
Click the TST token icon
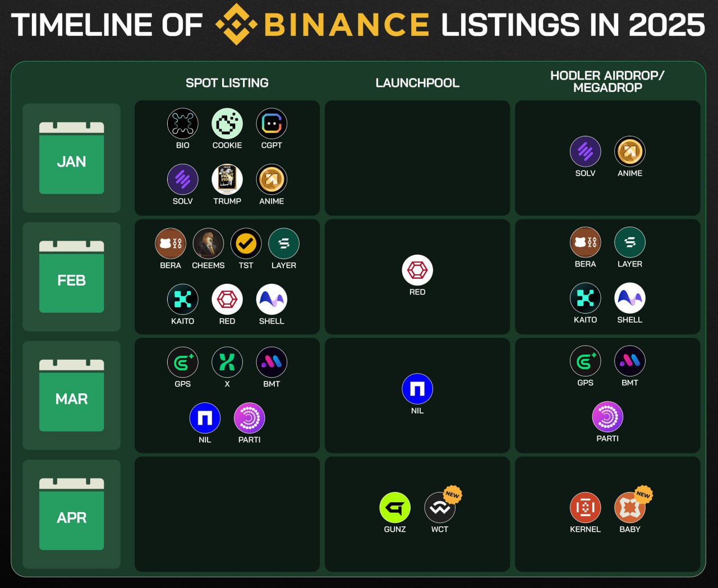click(246, 244)
